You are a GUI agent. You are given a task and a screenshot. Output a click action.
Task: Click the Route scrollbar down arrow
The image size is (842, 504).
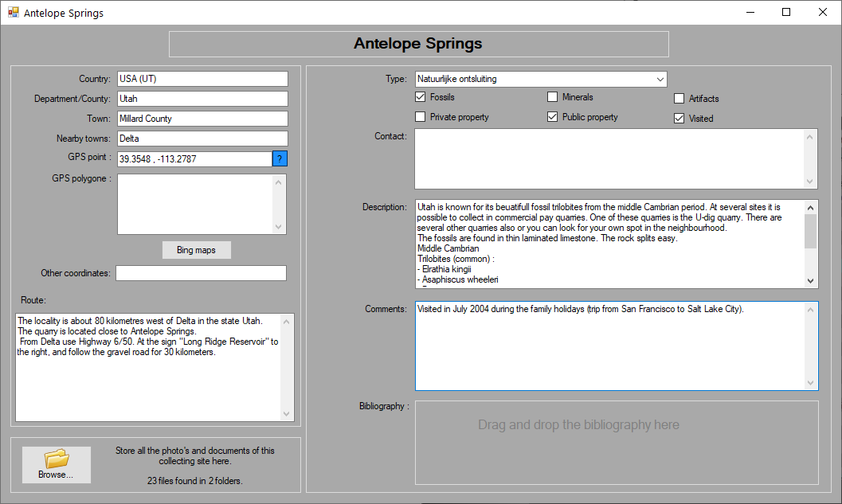click(x=286, y=414)
